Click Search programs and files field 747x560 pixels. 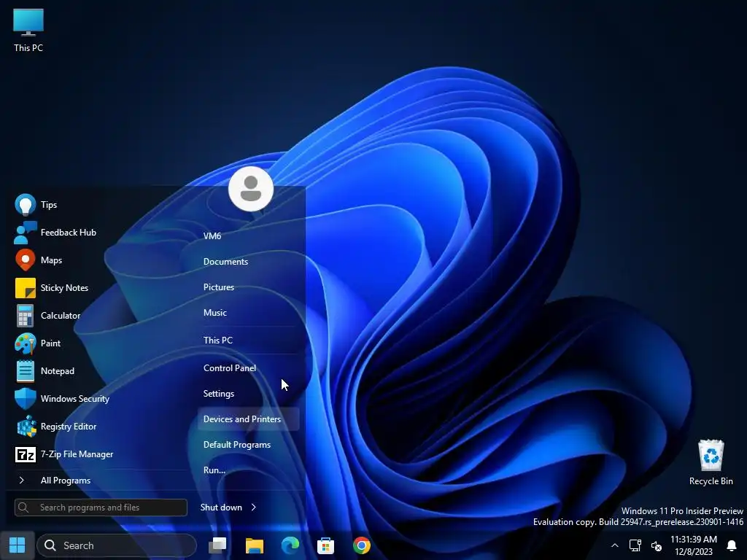(x=101, y=507)
